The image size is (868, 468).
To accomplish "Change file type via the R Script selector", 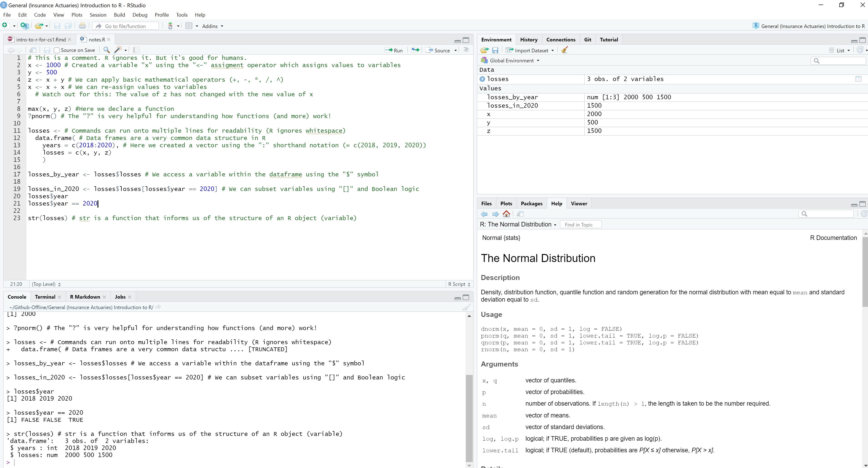I will pyautogui.click(x=459, y=284).
